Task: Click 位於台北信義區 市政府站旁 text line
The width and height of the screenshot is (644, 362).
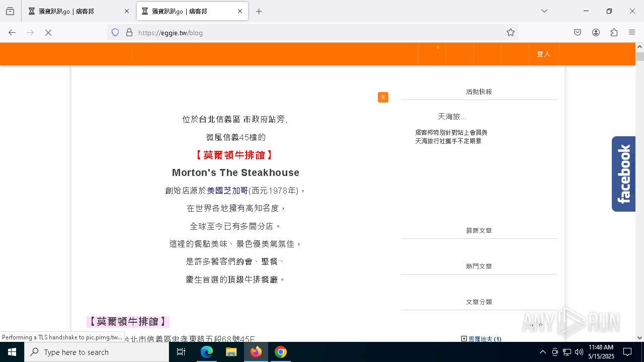Action: [x=235, y=119]
